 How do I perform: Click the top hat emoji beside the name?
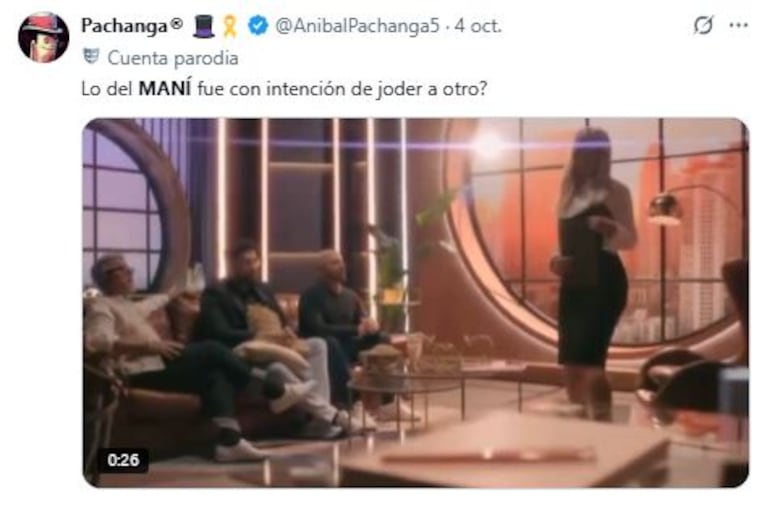(x=203, y=26)
